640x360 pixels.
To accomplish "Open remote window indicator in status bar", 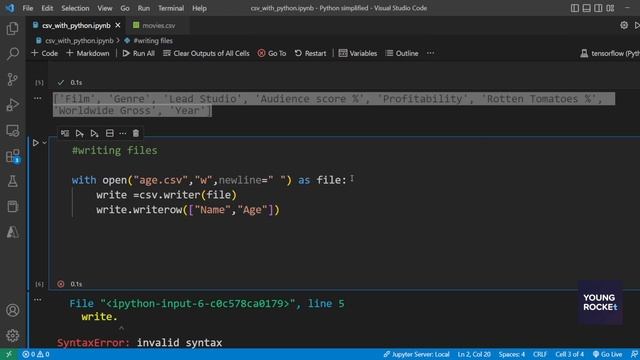I will tap(9, 354).
